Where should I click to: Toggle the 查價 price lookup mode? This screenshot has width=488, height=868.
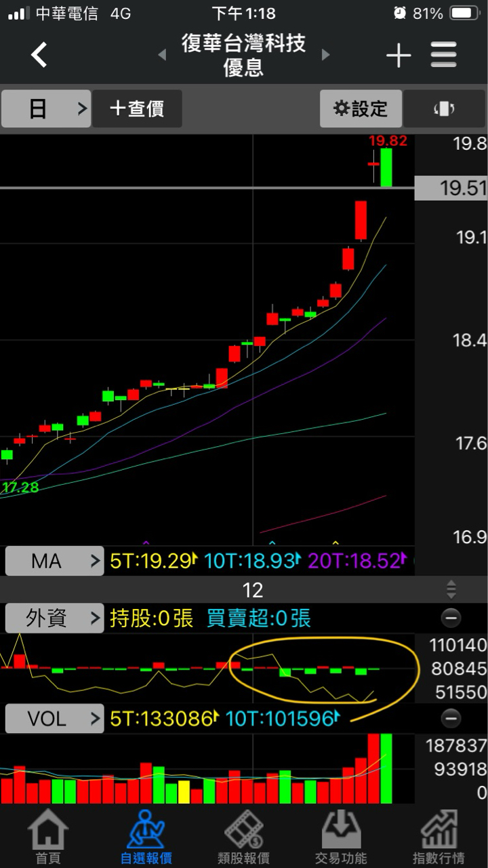pyautogui.click(x=137, y=108)
